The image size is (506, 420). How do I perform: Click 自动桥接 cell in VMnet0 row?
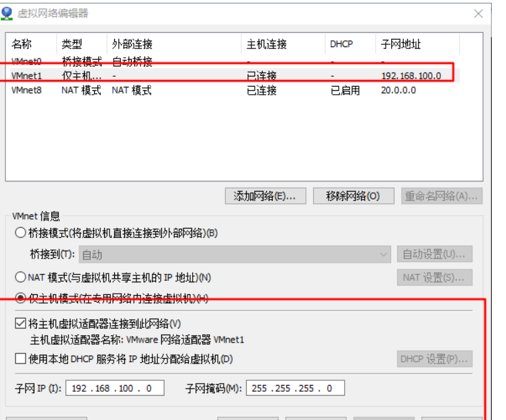[x=132, y=61]
